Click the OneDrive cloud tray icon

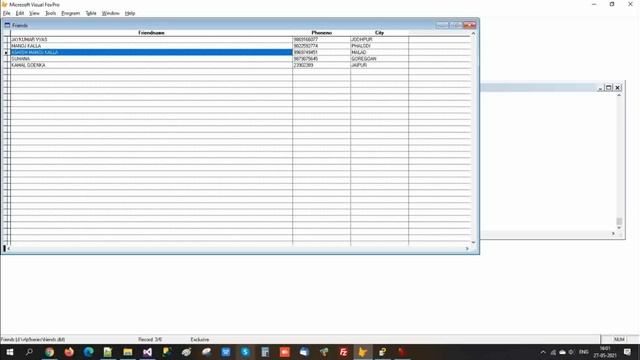click(x=562, y=352)
